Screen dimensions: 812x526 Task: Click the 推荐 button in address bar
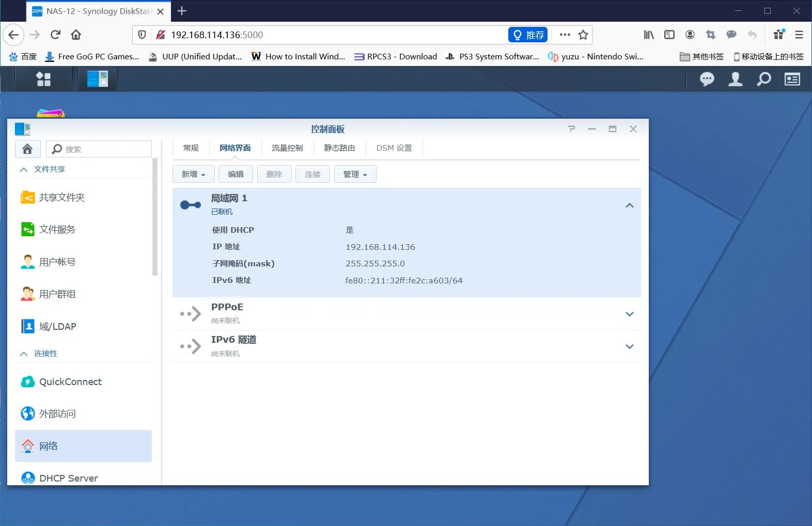click(528, 35)
